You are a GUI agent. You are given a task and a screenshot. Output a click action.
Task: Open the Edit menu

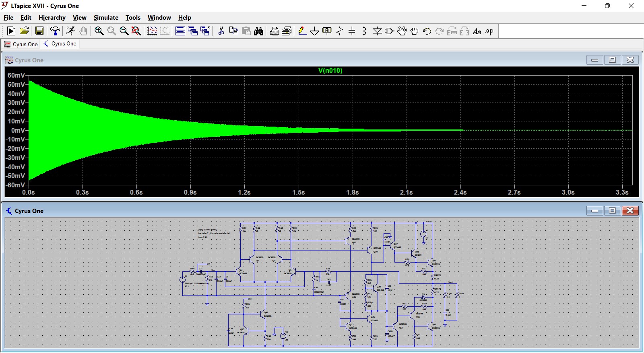(26, 18)
